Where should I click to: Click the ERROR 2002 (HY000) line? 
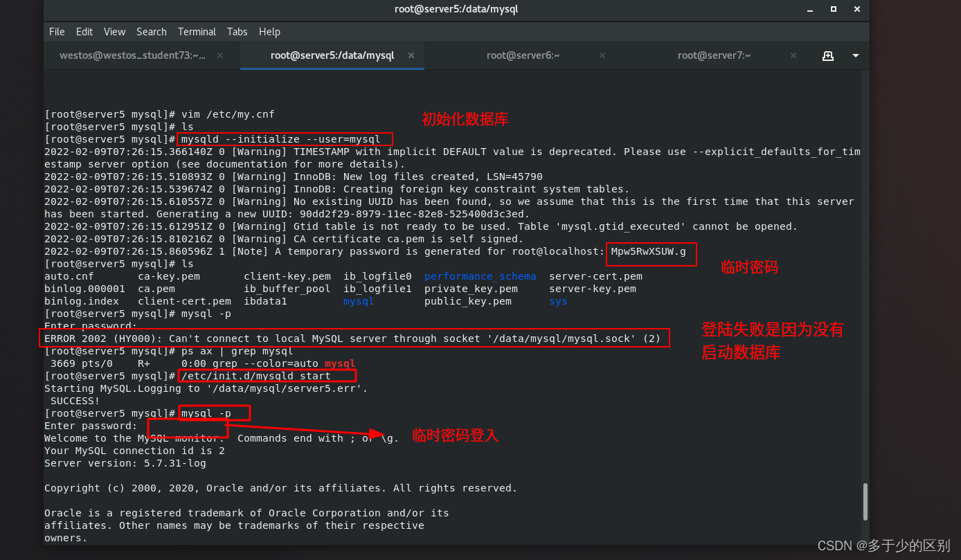click(352, 338)
